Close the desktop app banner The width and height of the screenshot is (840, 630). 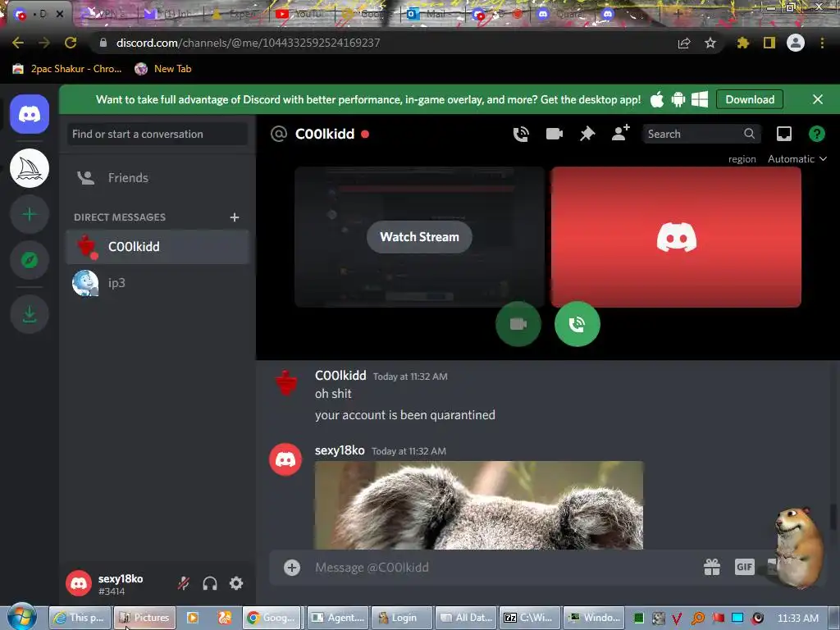click(818, 99)
